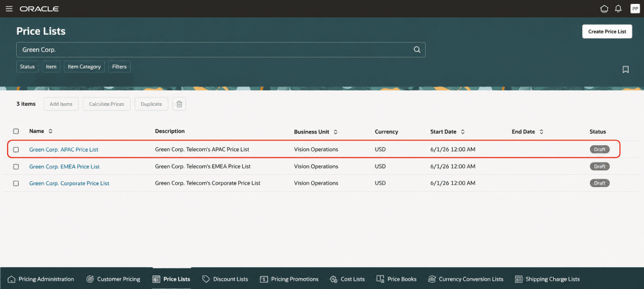Click the Price Lists tab icon
The width and height of the screenshot is (644, 289).
point(156,279)
